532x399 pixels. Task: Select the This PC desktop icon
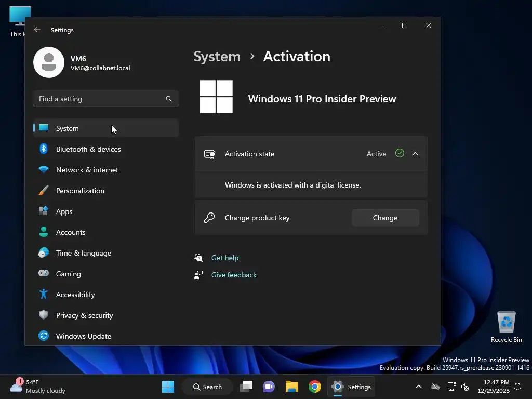17,22
